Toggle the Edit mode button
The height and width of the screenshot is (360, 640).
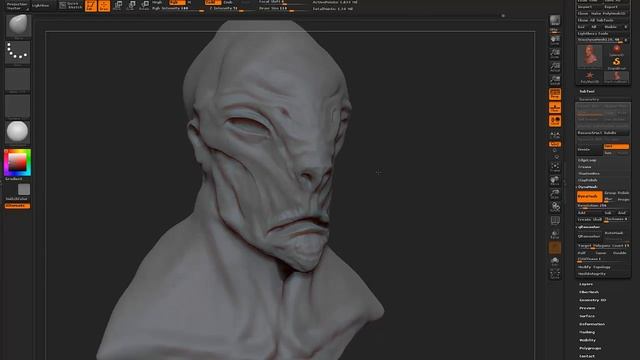tap(91, 5)
